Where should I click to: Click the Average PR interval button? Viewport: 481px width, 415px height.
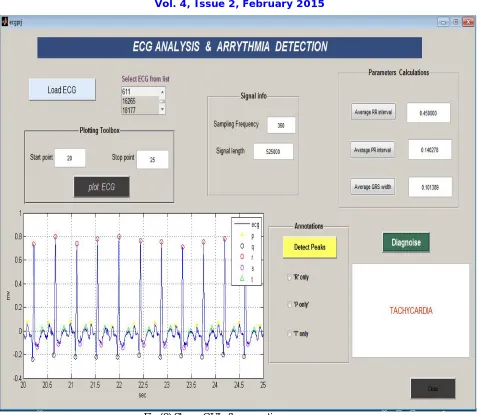pos(372,150)
